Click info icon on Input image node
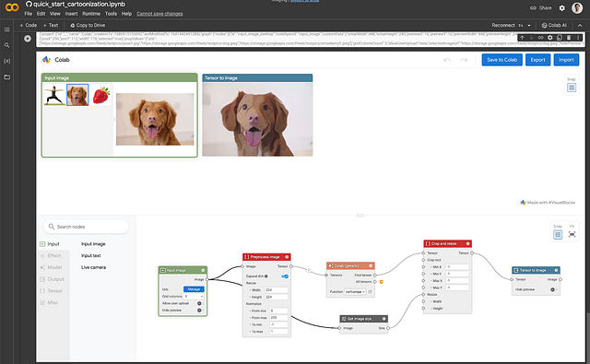590x364 pixels. coord(203,270)
